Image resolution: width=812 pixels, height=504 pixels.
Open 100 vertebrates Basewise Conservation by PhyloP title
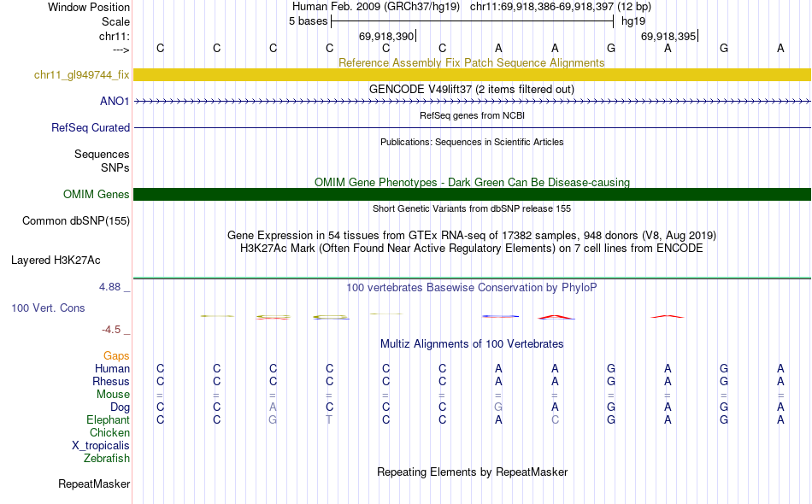tap(471, 287)
